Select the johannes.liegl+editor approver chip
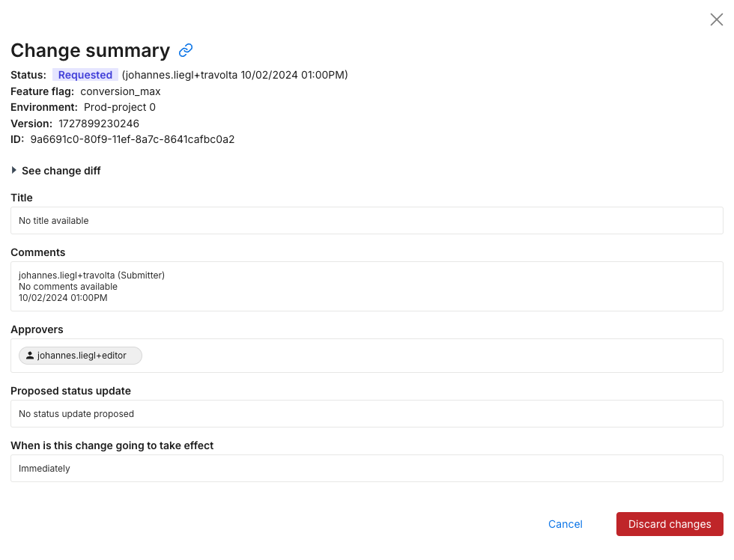This screenshot has height=560, width=734. (81, 356)
